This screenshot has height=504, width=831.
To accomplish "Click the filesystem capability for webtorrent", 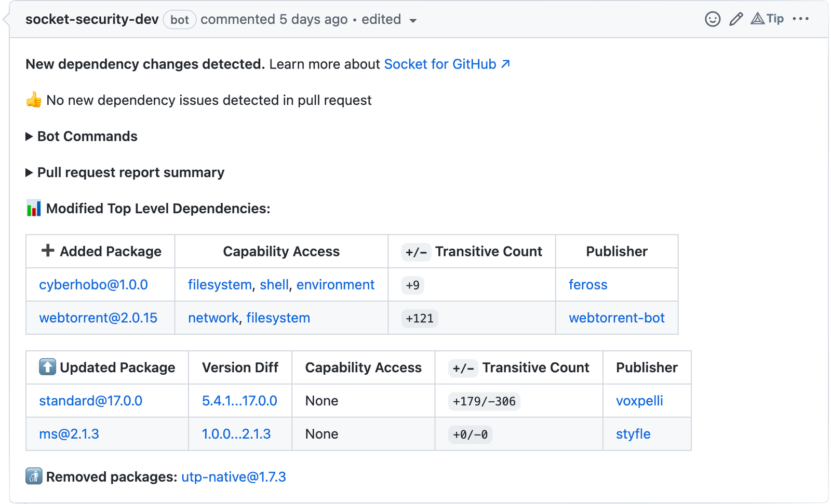I will 278,318.
